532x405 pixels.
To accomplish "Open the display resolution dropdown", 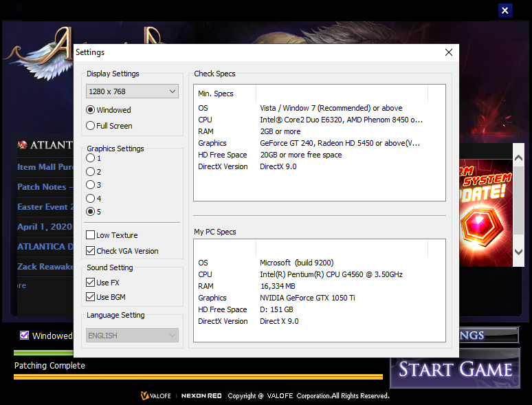I will click(x=133, y=91).
